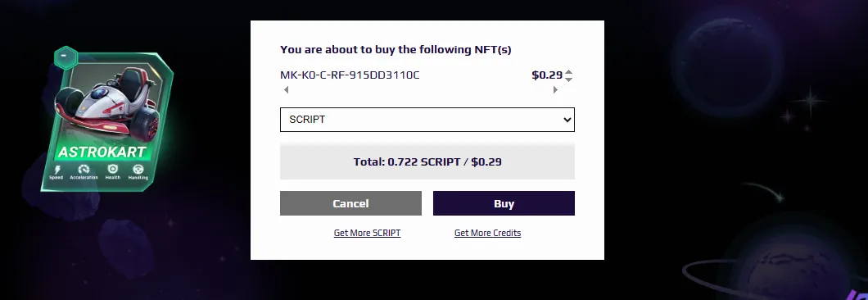Click the Speed lightning stat icon

click(57, 170)
